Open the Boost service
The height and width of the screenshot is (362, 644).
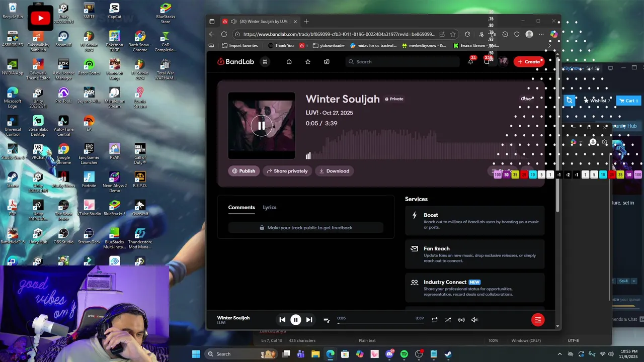tap(475, 221)
